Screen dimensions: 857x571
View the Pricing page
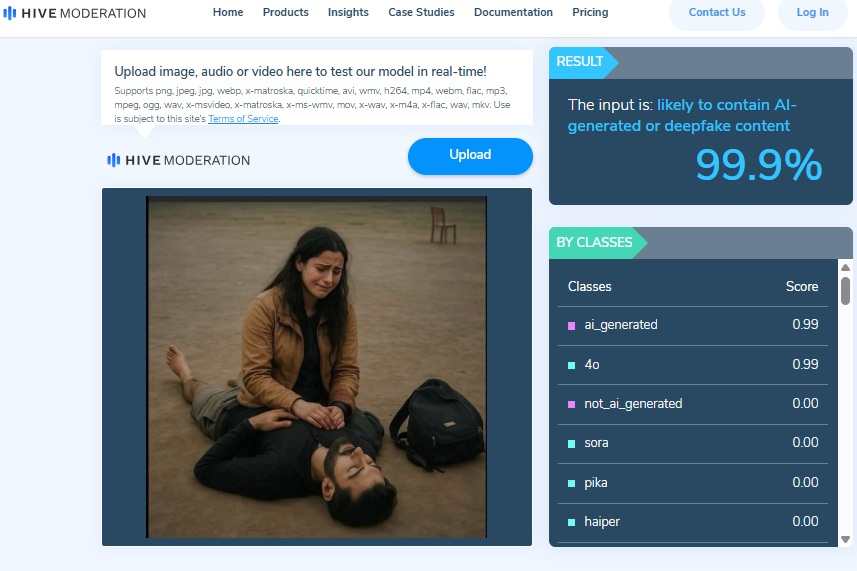click(x=590, y=12)
